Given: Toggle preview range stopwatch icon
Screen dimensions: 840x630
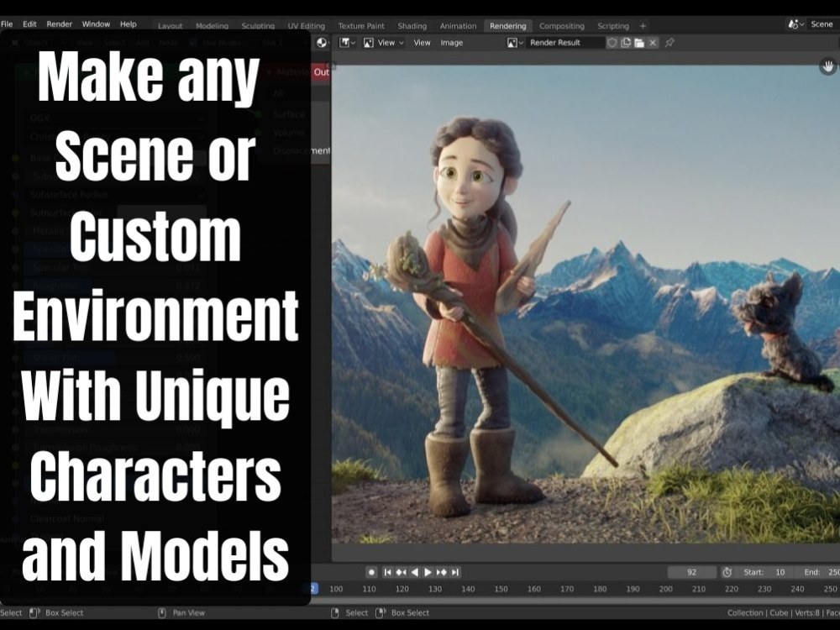Looking at the screenshot, I should [727, 572].
